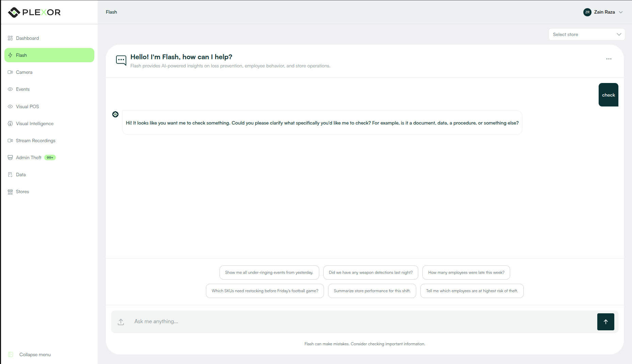The height and width of the screenshot is (364, 632).
Task: Click the Flash bot avatar icon
Action: pyautogui.click(x=115, y=114)
